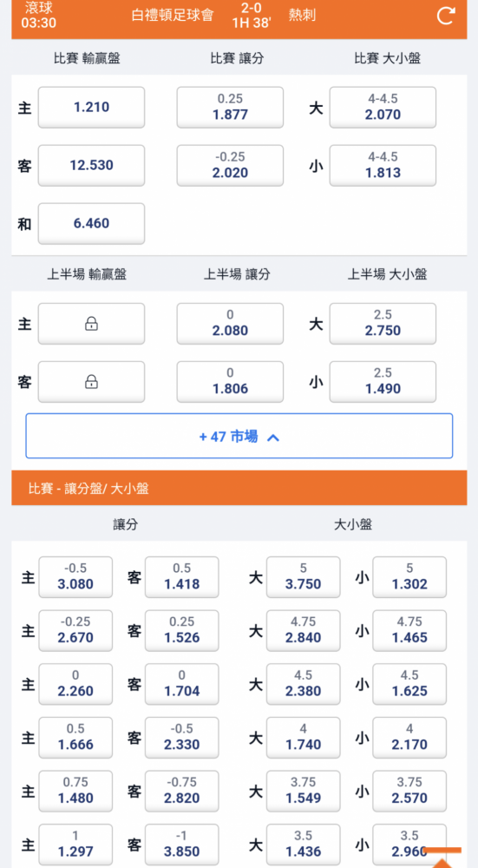Select first-half under 2.5 at 1.490

point(383,382)
